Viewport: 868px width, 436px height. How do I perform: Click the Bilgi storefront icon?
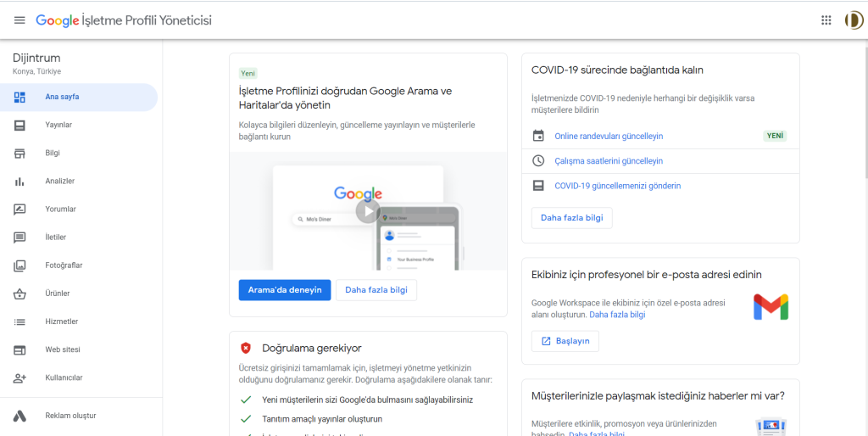pyautogui.click(x=19, y=154)
